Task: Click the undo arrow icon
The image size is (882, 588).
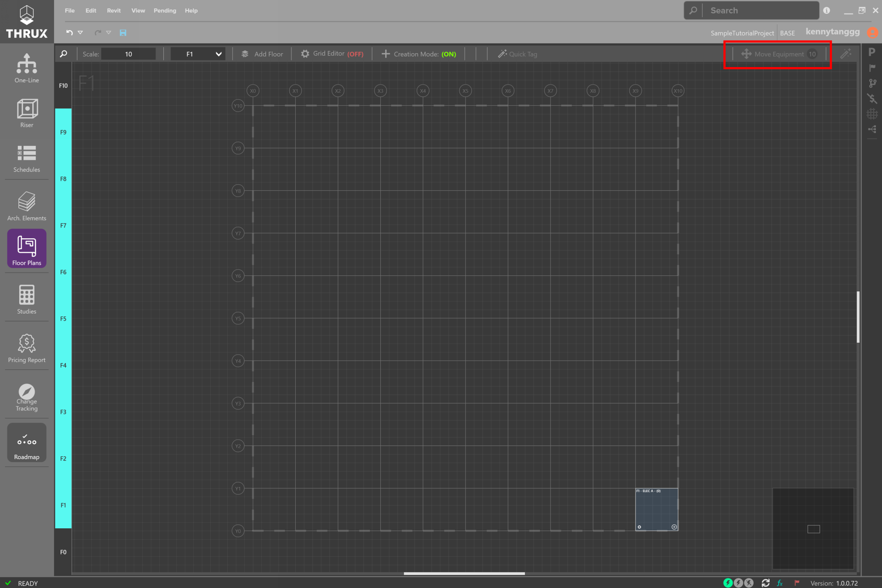Action: tap(69, 32)
